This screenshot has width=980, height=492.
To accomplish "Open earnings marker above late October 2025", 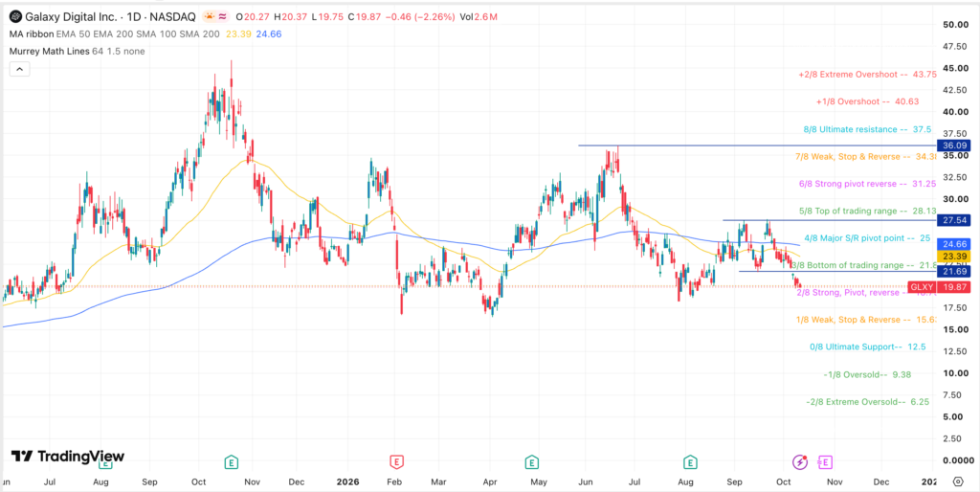I will (232, 462).
